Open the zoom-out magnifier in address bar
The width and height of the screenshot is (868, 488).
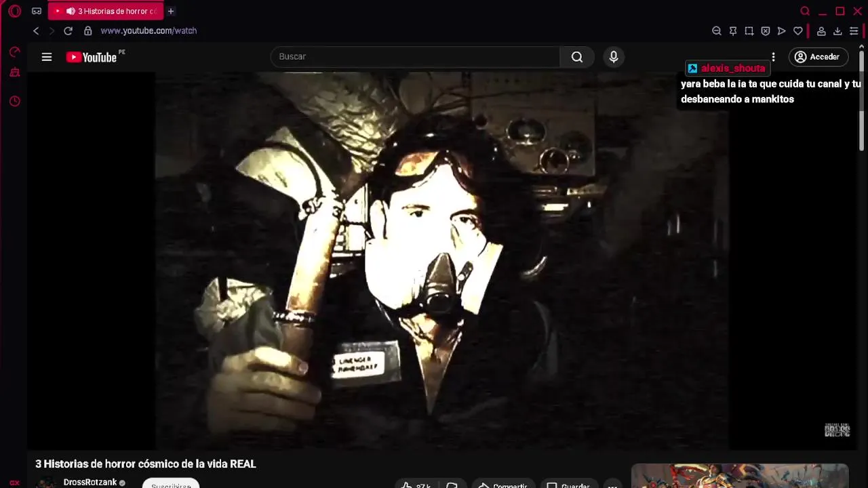pos(716,30)
